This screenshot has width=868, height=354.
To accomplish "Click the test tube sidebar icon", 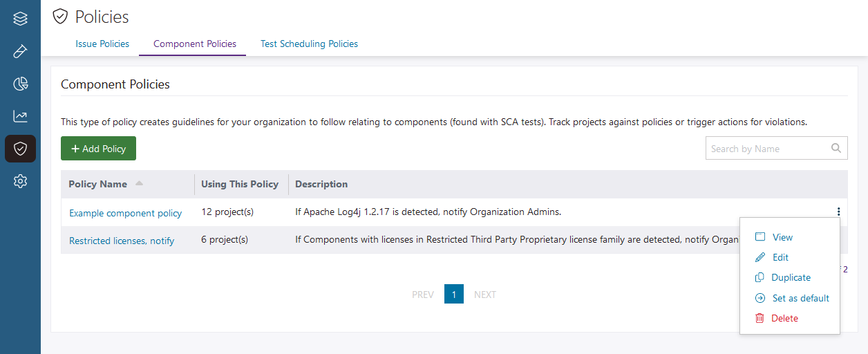I will click(20, 52).
